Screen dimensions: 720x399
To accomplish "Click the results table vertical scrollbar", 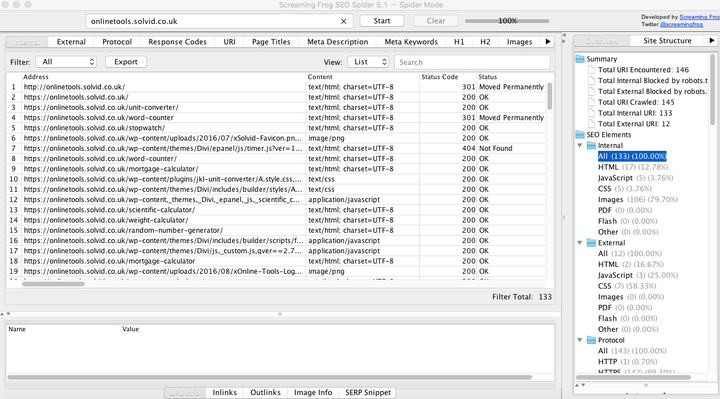I will coord(550,96).
